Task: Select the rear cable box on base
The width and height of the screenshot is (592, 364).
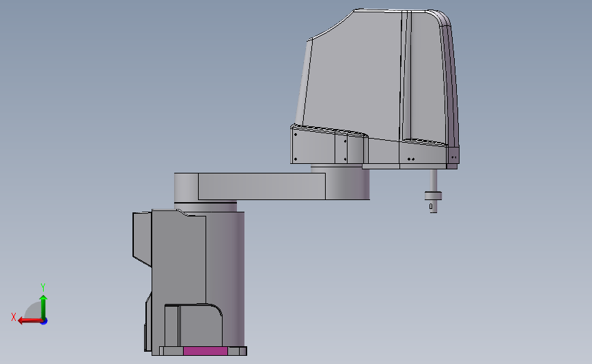Action: [x=142, y=238]
